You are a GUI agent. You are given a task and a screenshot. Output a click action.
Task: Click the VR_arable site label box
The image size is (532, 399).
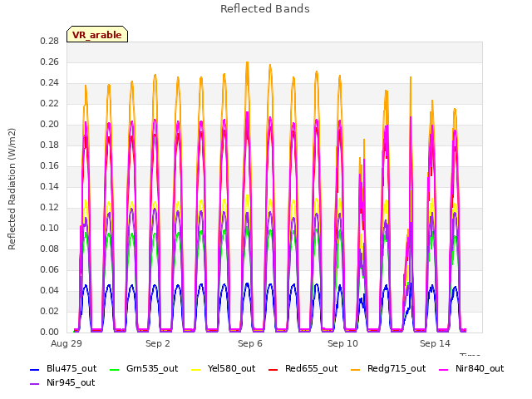click(97, 34)
